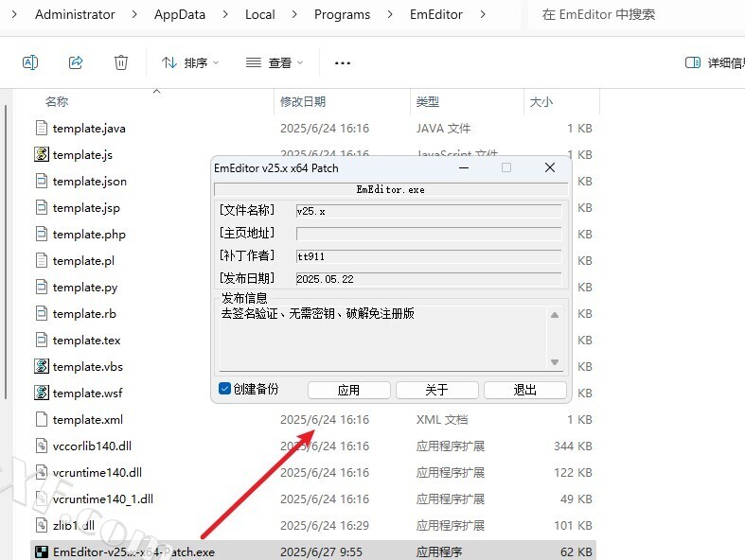Toggle the 详细信息 details pane button

pos(715,62)
